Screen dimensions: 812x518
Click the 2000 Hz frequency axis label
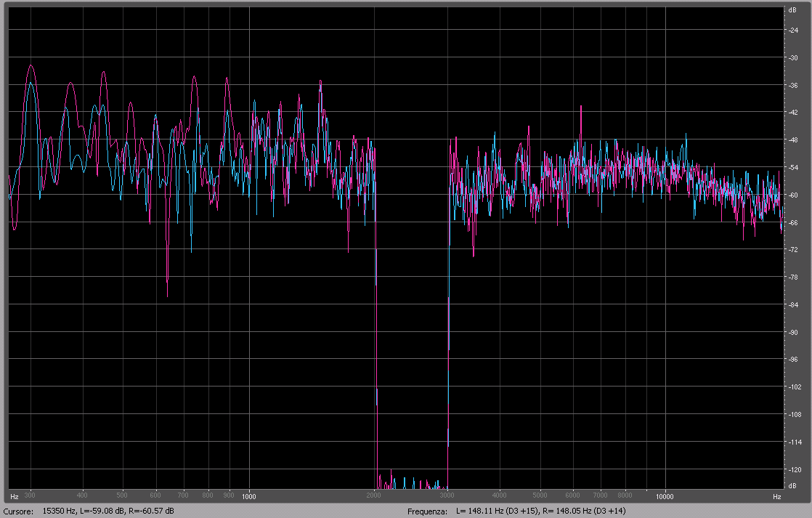(374, 495)
